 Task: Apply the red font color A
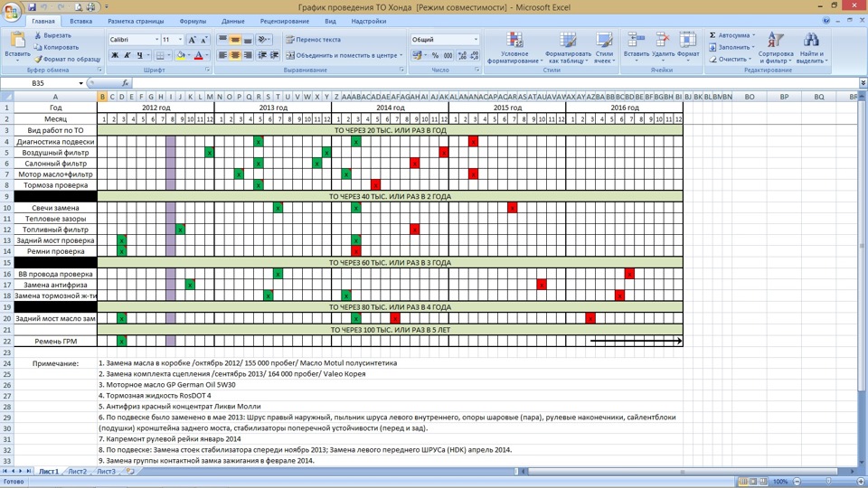[x=198, y=55]
